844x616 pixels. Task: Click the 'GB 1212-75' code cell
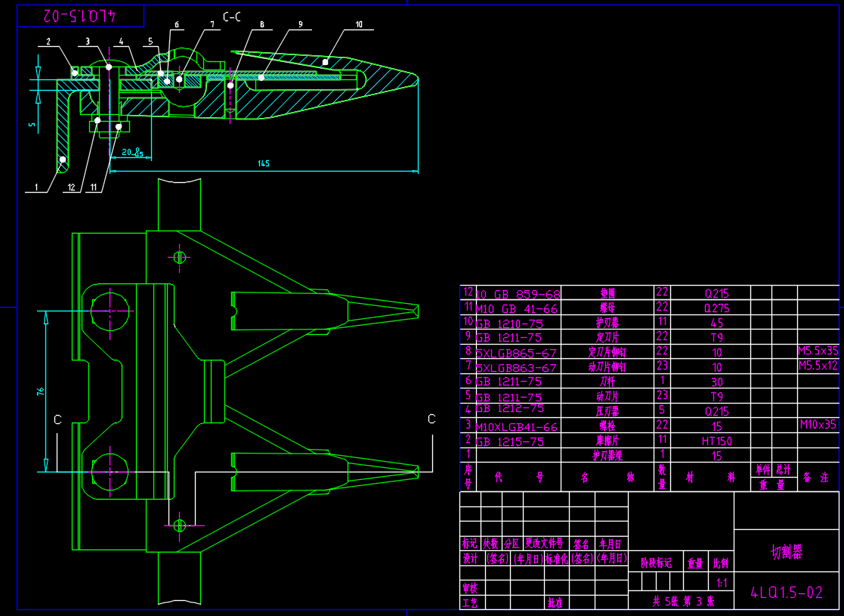tap(510, 408)
